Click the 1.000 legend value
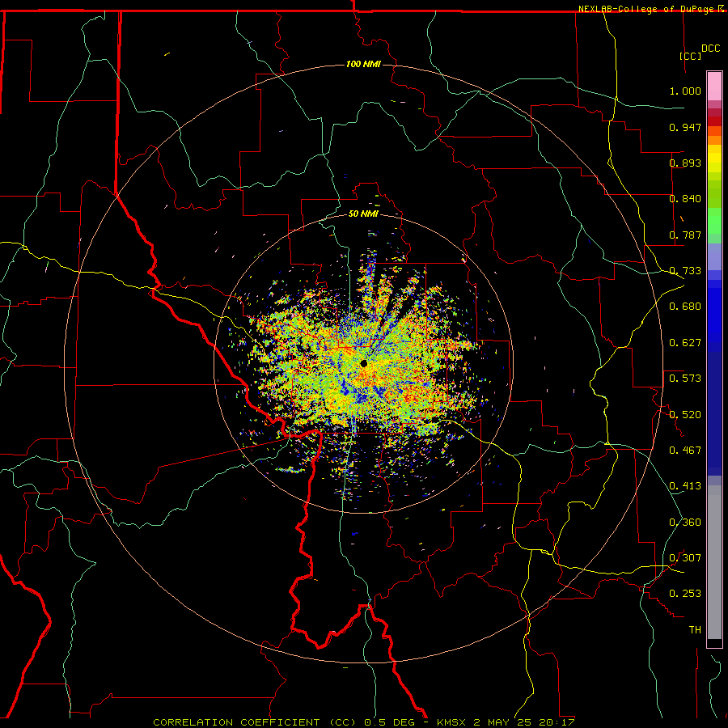This screenshot has width=728, height=728. coord(685,91)
